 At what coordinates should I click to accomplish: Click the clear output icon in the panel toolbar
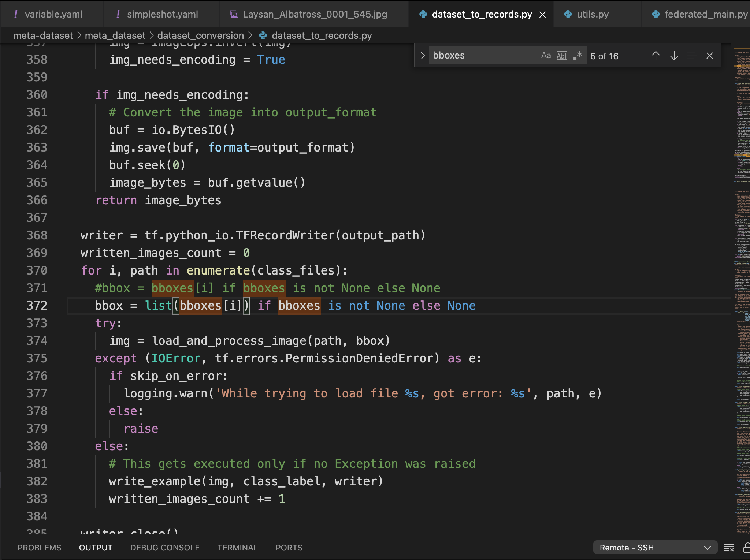pos(728,548)
